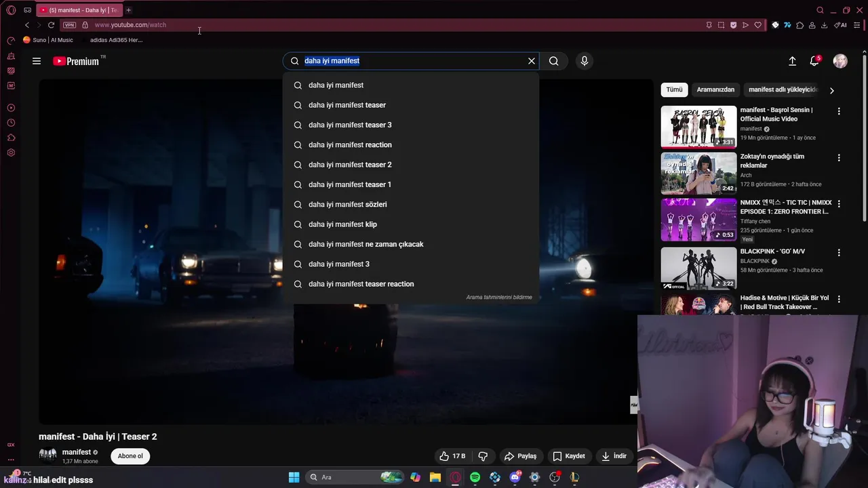Screen dimensions: 868x488
Task: Open options for BLACKPINK 'GO' video
Action: point(839,253)
